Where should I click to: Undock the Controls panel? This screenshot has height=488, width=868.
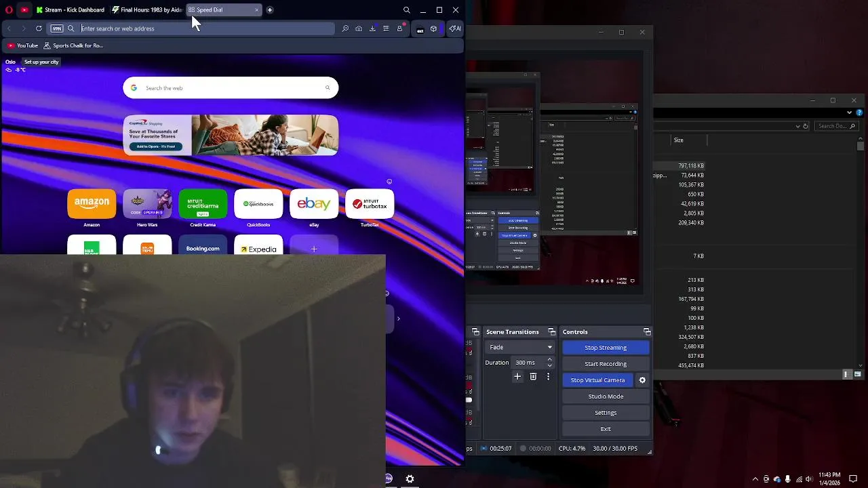(647, 331)
